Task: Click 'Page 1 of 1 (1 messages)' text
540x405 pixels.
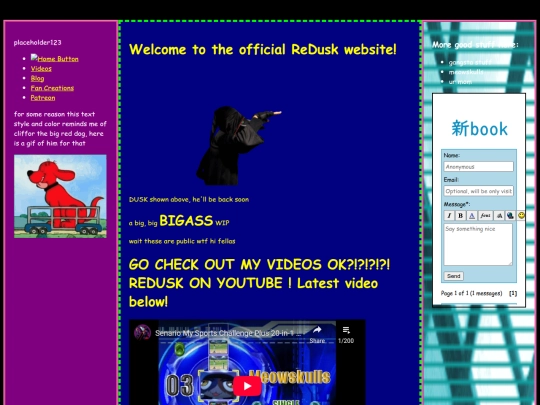Action: [471, 293]
